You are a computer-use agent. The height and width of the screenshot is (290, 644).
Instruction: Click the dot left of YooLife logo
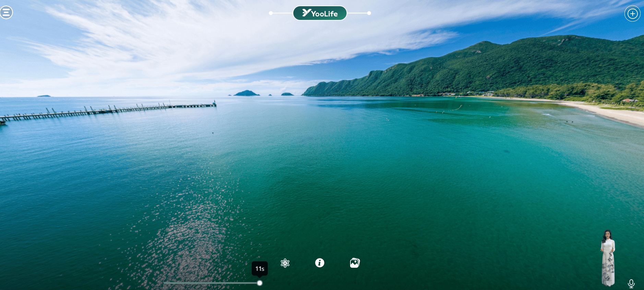(x=271, y=13)
